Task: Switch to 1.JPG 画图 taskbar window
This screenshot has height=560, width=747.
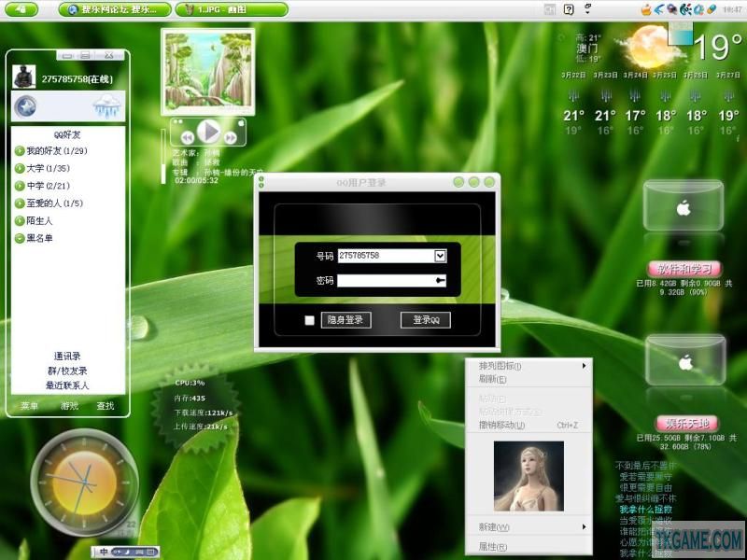Action: (x=232, y=9)
